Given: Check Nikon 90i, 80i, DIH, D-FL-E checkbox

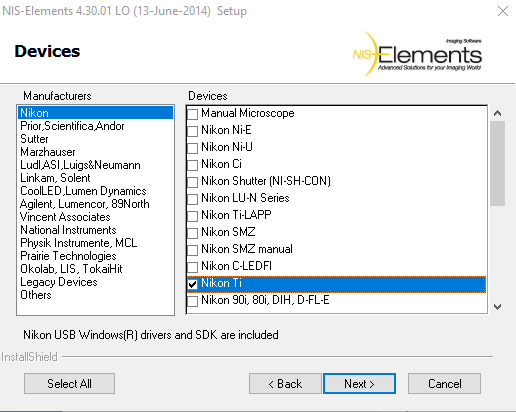Looking at the screenshot, I should pyautogui.click(x=192, y=301).
